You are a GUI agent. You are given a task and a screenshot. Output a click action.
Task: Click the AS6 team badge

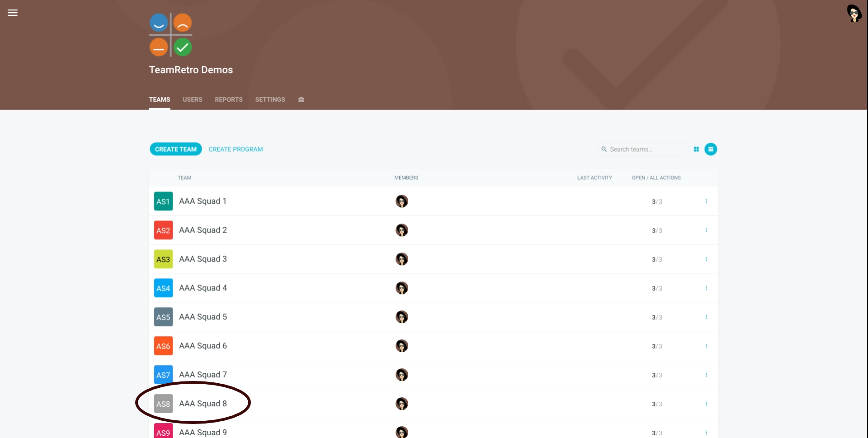[x=163, y=346]
